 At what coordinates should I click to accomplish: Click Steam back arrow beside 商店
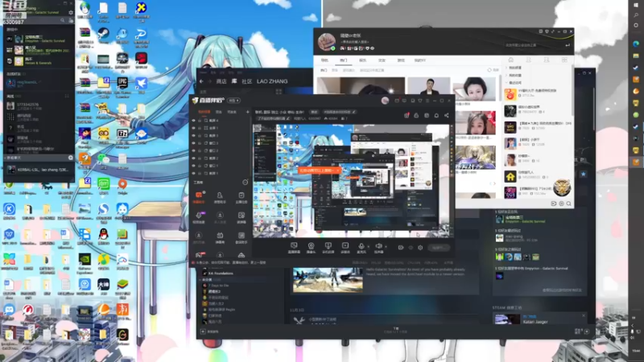[x=201, y=81]
